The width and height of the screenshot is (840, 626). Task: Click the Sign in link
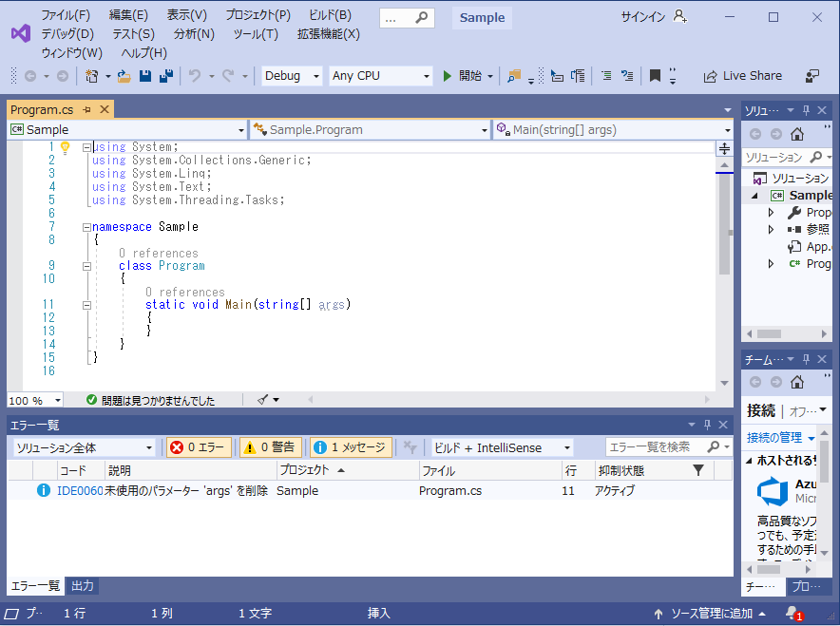643,16
